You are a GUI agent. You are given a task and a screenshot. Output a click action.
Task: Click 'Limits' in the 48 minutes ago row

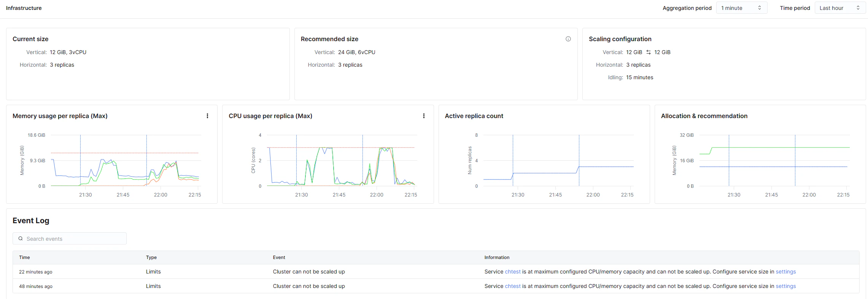click(x=153, y=286)
